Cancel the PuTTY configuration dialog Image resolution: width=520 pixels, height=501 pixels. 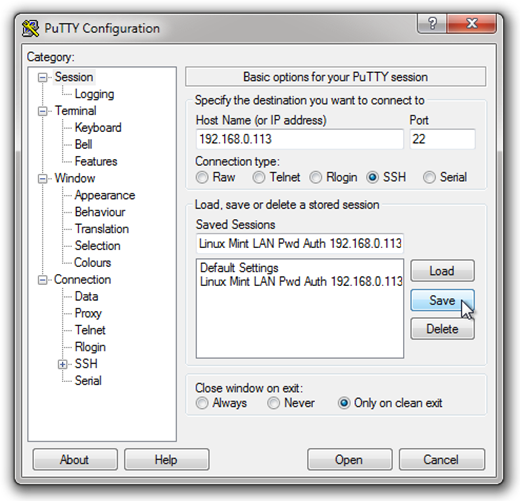[x=442, y=460]
